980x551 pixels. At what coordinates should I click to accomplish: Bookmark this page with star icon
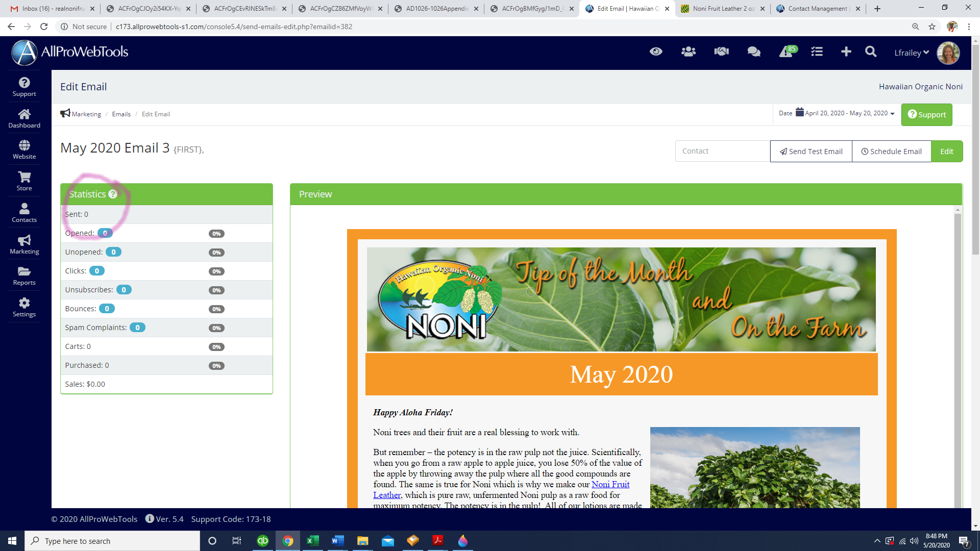pyautogui.click(x=932, y=27)
